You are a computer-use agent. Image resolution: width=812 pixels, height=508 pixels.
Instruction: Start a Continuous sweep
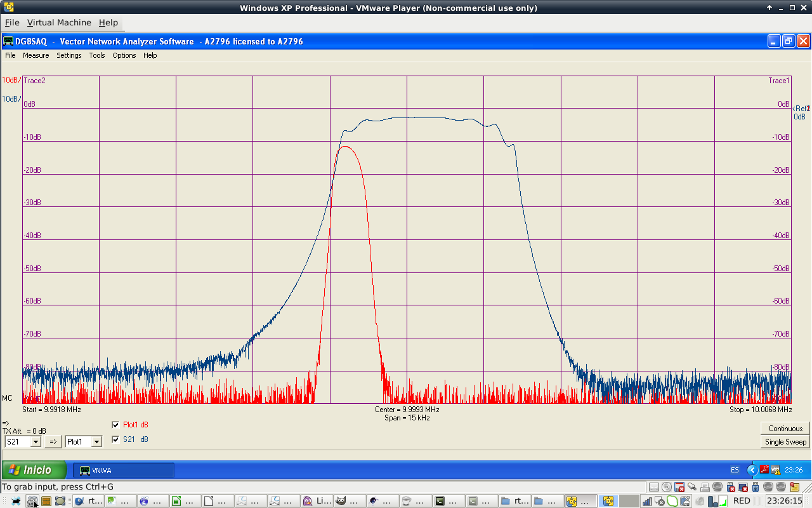tap(785, 428)
